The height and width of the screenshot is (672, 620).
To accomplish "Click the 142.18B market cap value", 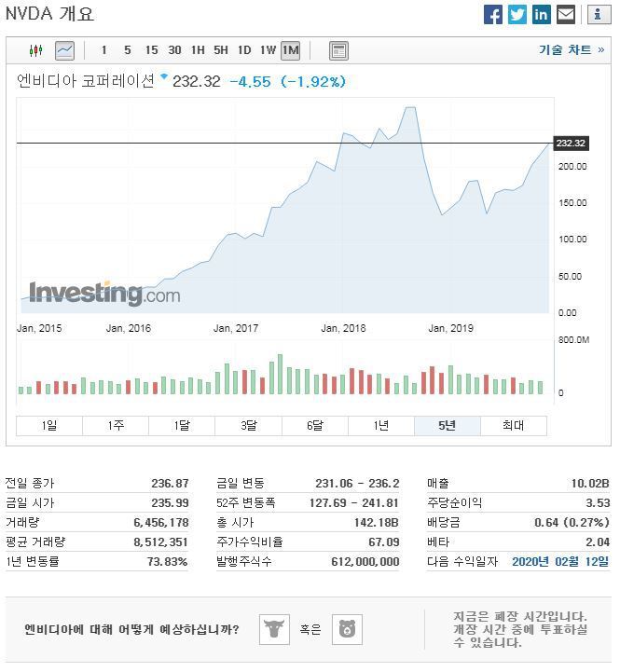I will (377, 523).
